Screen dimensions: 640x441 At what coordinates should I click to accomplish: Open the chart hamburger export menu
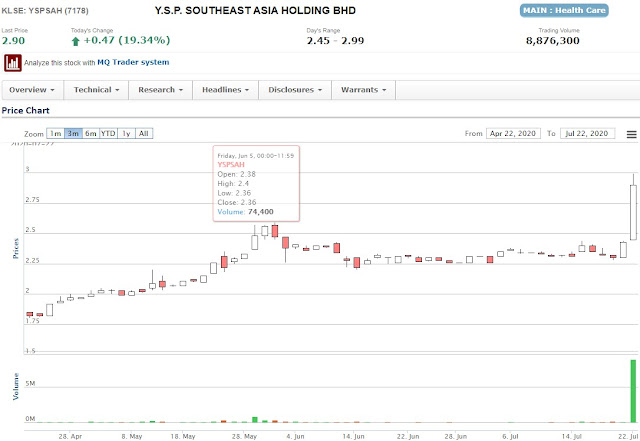(631, 134)
